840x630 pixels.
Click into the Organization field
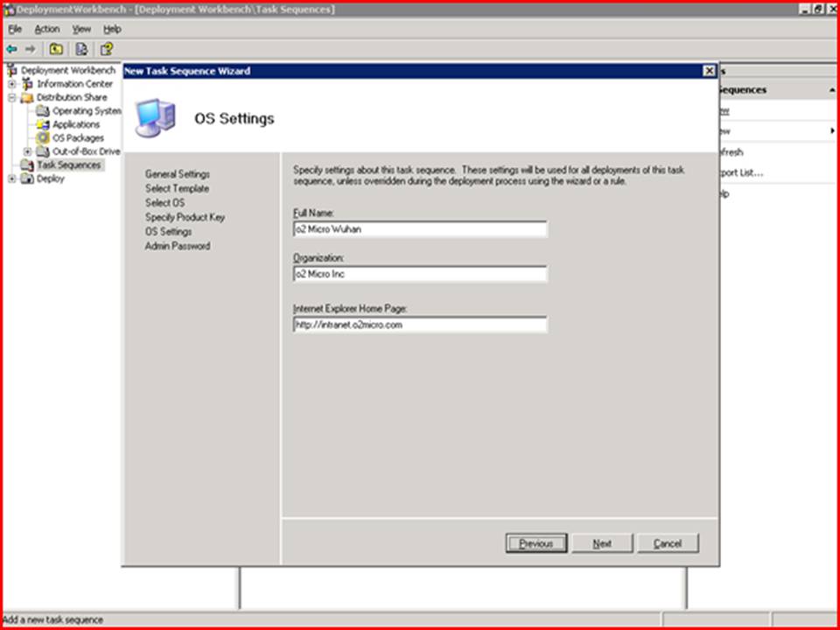pos(420,274)
